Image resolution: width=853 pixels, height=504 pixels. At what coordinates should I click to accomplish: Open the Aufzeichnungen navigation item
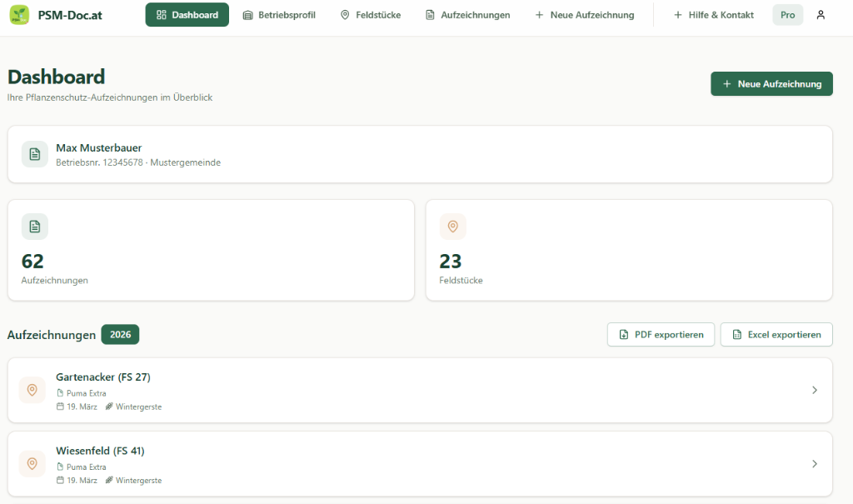click(x=468, y=15)
